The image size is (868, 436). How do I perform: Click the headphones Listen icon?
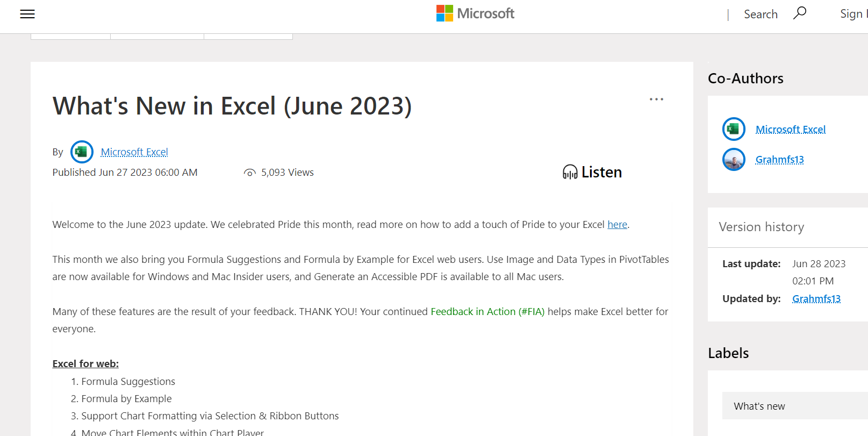click(x=570, y=172)
